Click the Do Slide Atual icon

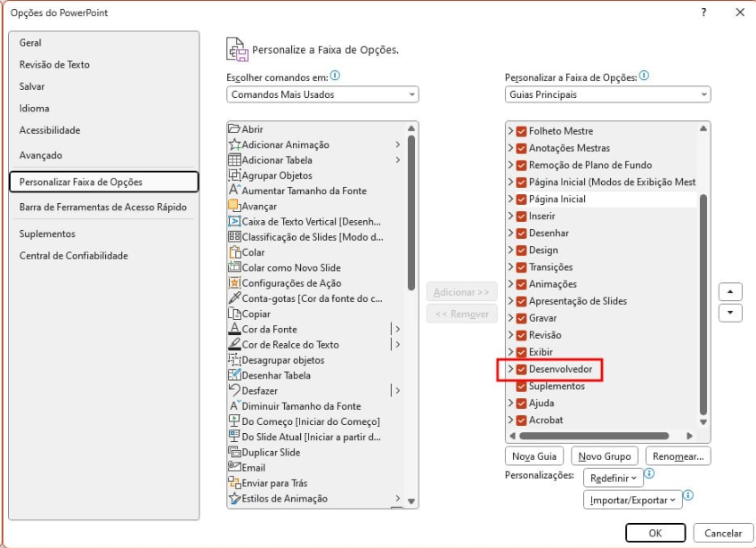[x=234, y=437]
